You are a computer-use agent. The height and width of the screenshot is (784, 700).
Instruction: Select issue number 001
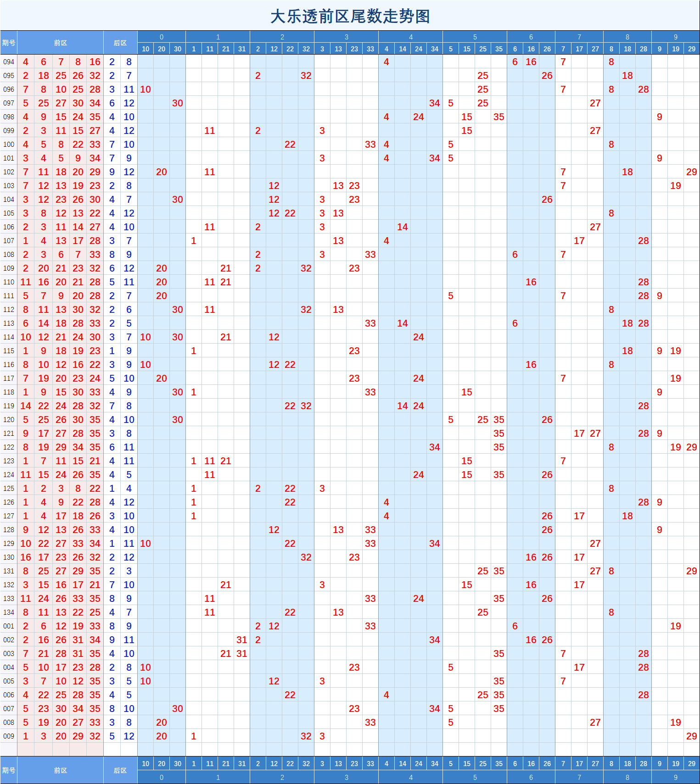[x=9, y=626]
